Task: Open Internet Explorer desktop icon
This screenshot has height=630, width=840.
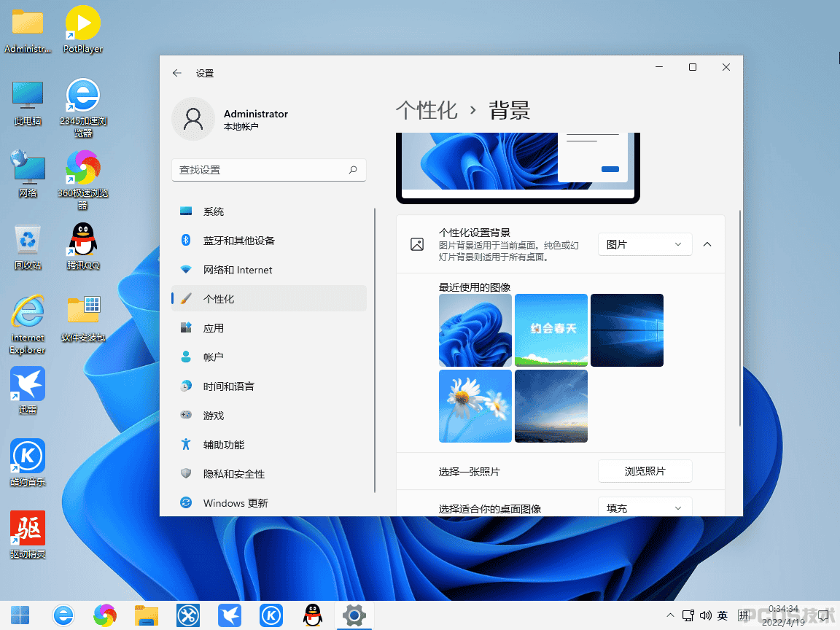Action: (x=28, y=324)
